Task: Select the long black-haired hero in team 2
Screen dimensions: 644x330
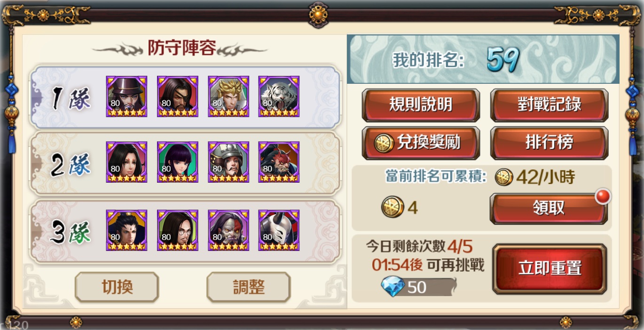Action: [126, 162]
